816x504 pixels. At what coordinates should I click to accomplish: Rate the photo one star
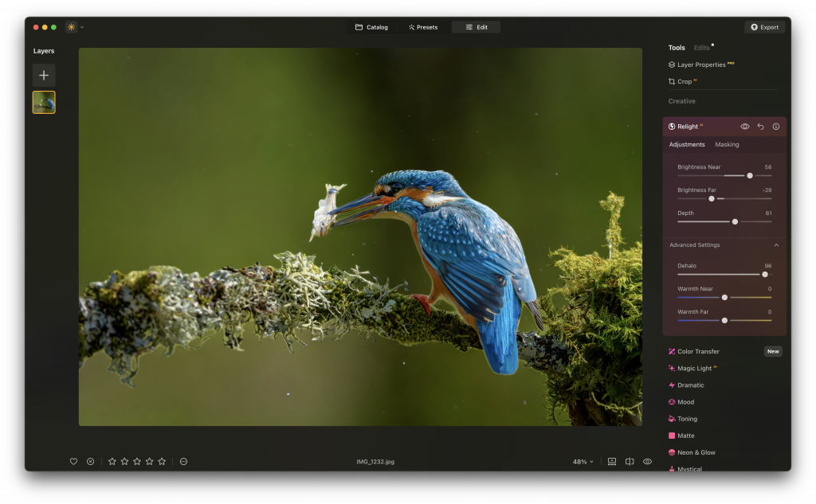click(112, 461)
